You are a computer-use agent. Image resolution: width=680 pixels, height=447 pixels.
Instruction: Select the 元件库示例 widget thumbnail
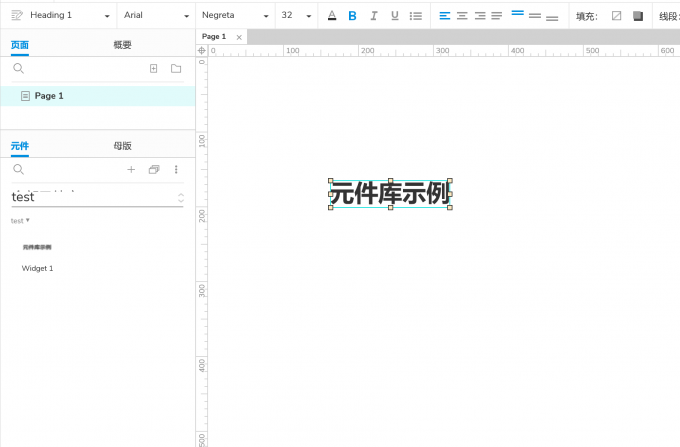(x=37, y=247)
